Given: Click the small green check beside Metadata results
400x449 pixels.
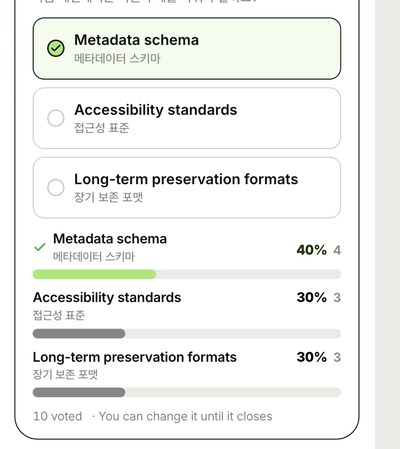Looking at the screenshot, I should [x=40, y=247].
